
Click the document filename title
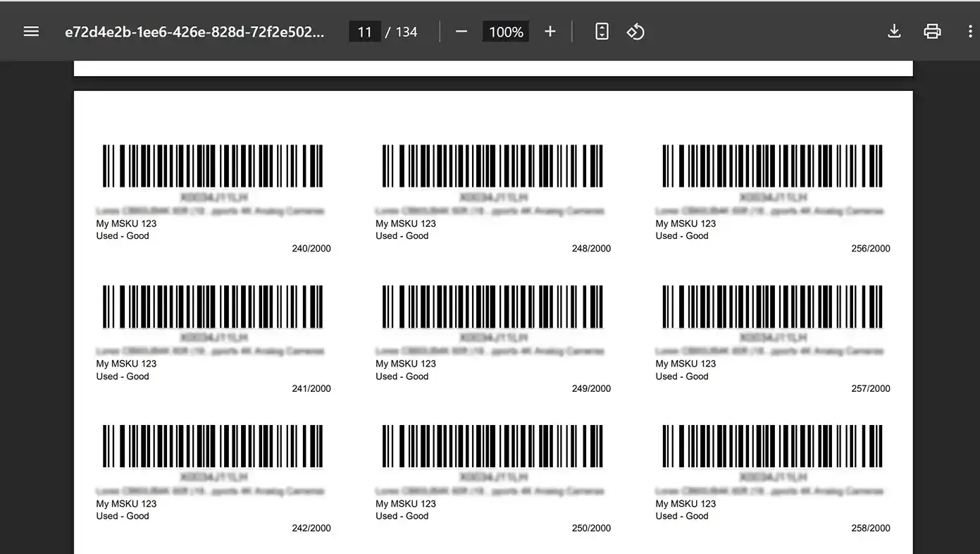195,32
